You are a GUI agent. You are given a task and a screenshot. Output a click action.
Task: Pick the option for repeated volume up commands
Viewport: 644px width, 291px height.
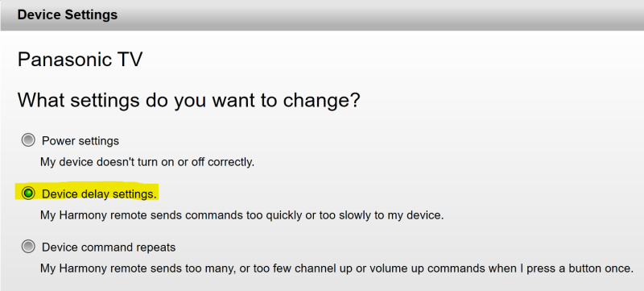(x=28, y=247)
